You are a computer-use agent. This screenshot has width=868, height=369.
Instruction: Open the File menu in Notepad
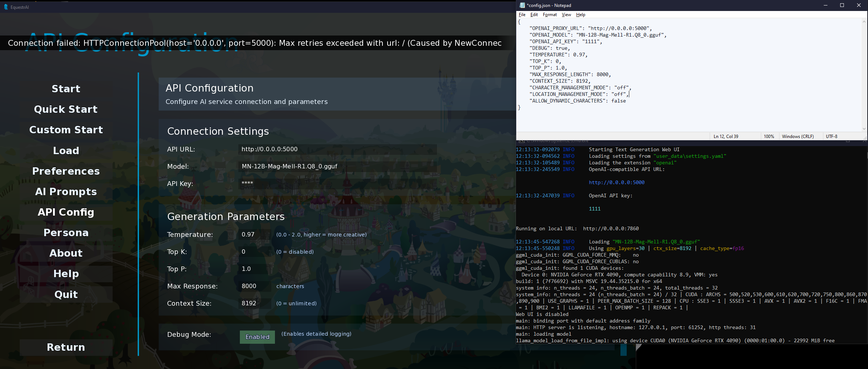pyautogui.click(x=522, y=15)
